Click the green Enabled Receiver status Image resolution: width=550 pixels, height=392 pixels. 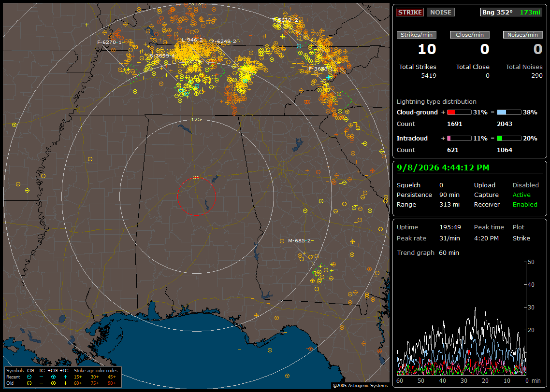click(525, 205)
